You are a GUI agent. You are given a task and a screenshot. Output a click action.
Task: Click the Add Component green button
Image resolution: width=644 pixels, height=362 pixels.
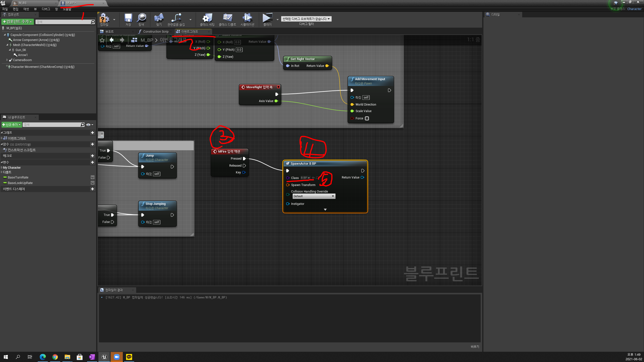pyautogui.click(x=17, y=22)
